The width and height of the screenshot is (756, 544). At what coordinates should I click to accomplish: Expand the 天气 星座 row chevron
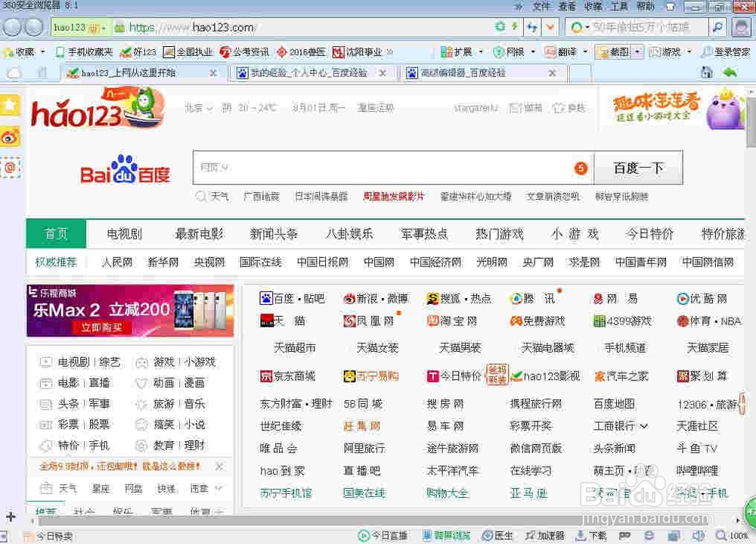click(x=218, y=489)
